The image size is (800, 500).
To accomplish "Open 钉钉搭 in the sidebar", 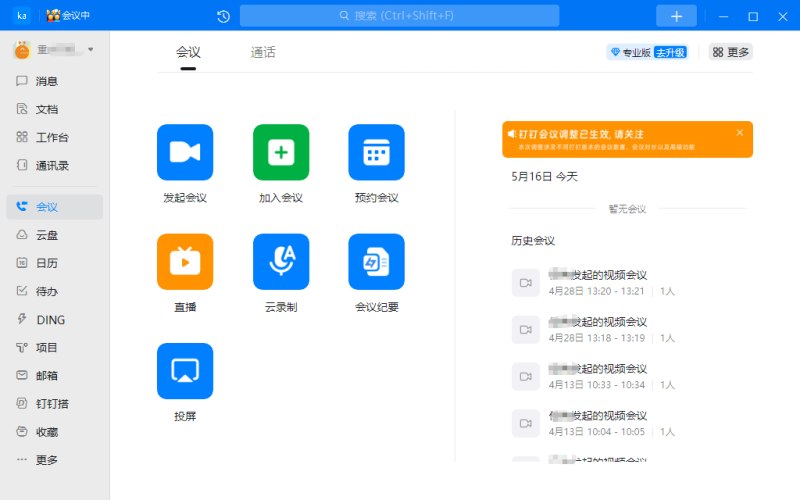I will pos(55,404).
